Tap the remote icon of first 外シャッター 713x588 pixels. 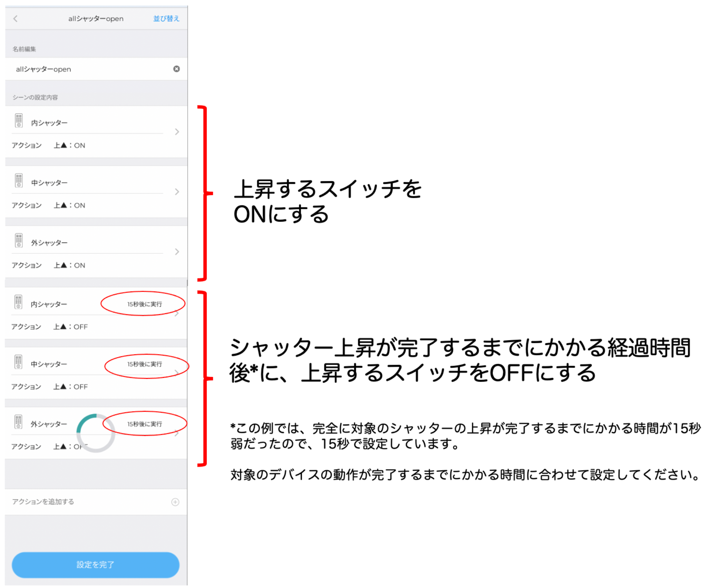(19, 240)
